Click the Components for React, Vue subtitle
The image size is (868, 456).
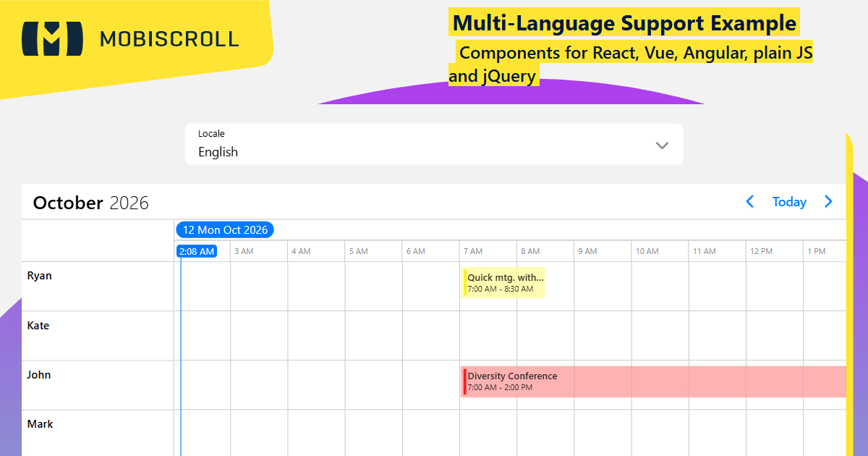631,64
